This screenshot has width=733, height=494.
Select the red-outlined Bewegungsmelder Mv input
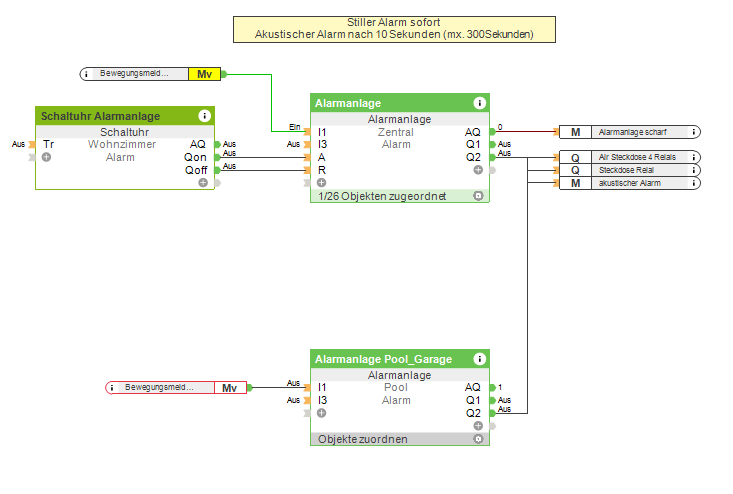tap(176, 387)
